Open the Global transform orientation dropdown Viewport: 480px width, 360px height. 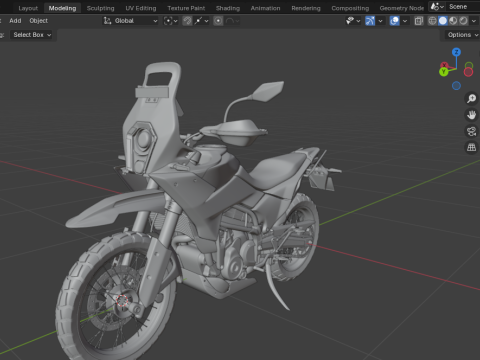tap(130, 21)
